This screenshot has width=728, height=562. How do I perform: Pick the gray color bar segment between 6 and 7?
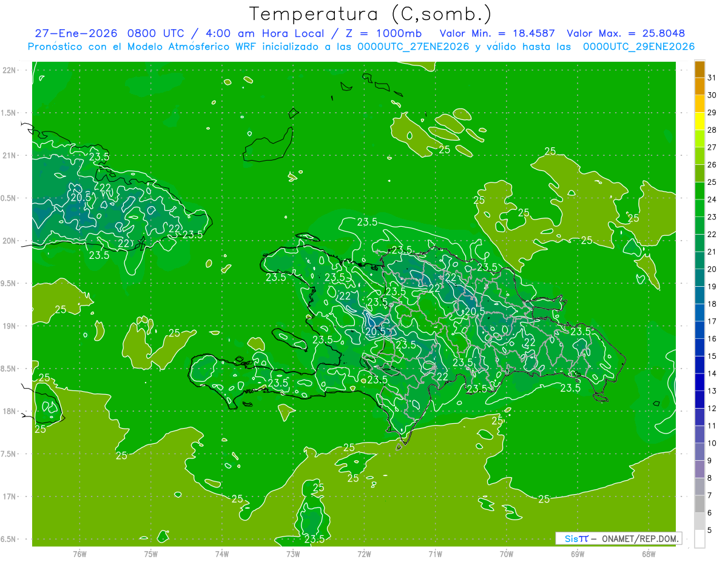(x=699, y=504)
